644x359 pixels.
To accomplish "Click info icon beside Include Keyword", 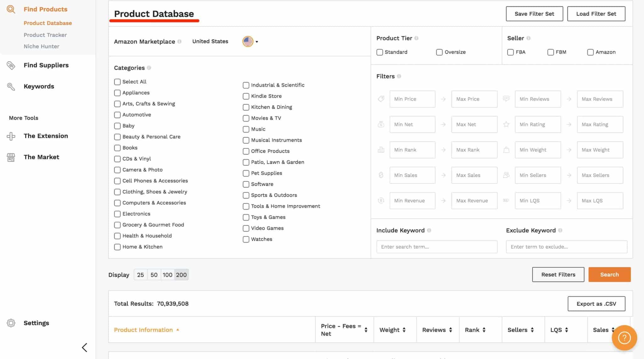I will [429, 230].
